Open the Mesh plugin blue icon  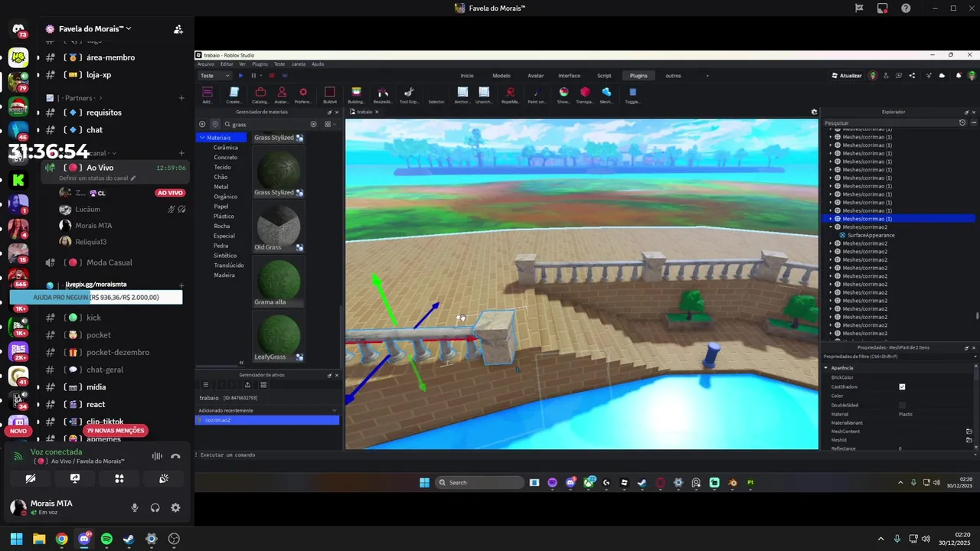(606, 93)
